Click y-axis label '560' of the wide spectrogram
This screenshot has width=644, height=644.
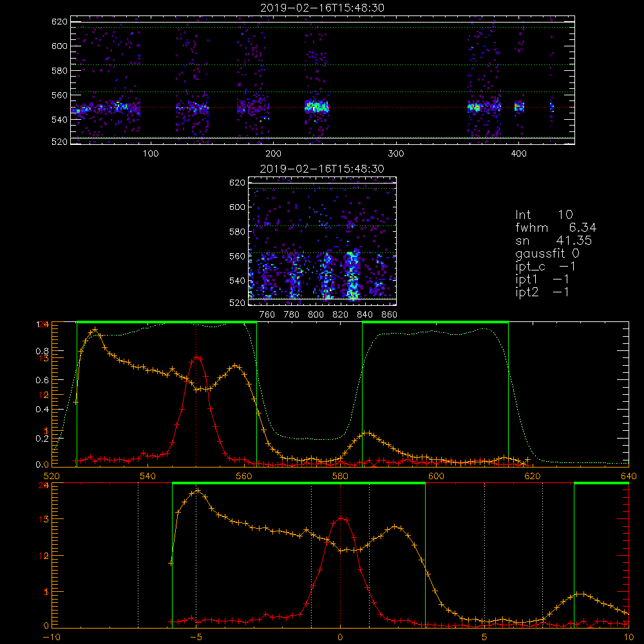click(59, 95)
